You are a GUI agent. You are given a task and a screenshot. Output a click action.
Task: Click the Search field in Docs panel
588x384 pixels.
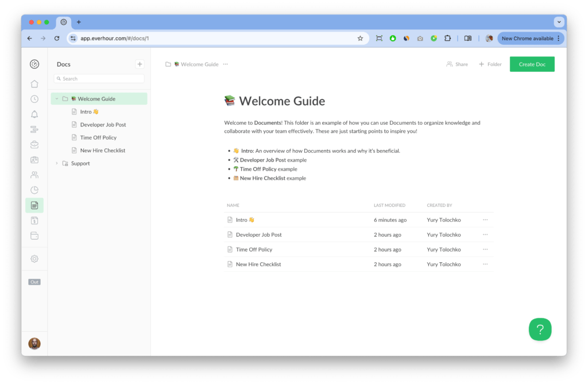[99, 78]
